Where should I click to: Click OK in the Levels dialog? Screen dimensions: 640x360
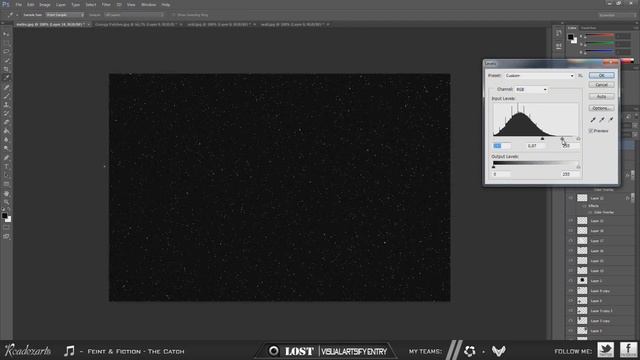pyautogui.click(x=601, y=76)
